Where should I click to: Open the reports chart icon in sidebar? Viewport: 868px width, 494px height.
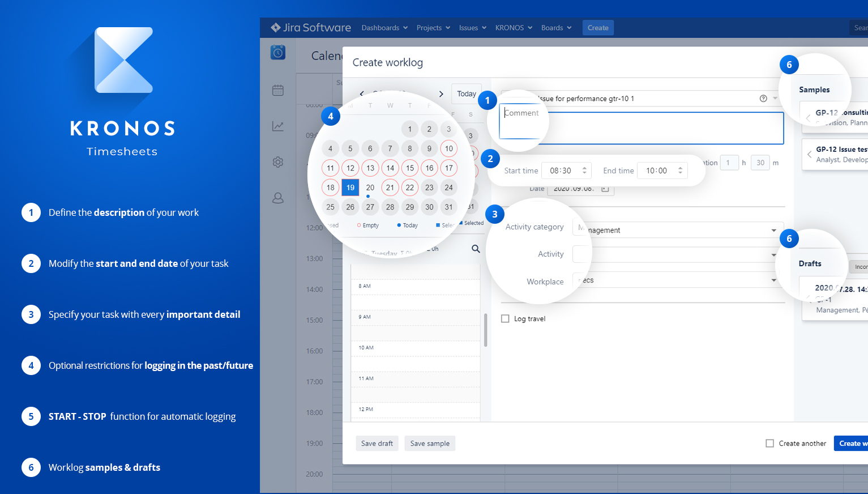pos(277,126)
